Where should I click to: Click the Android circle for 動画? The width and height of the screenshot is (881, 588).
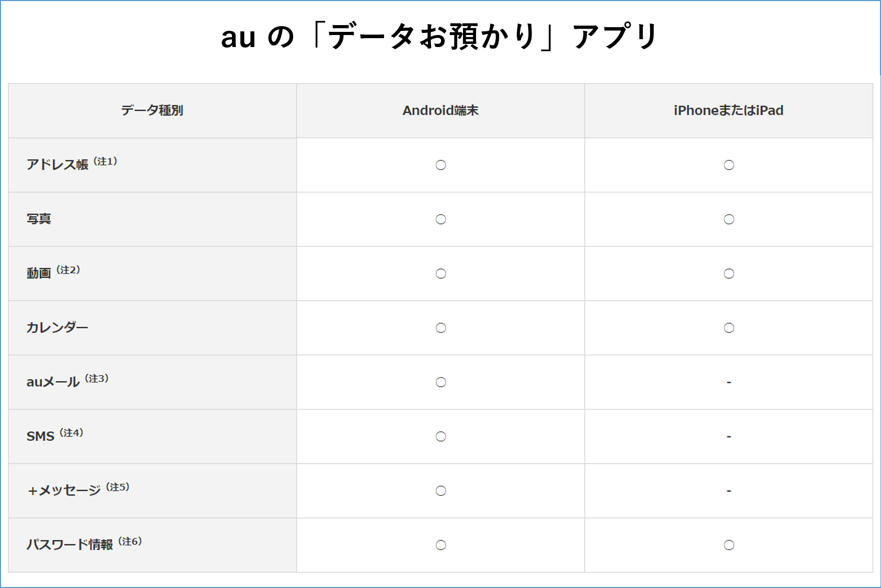click(x=441, y=274)
